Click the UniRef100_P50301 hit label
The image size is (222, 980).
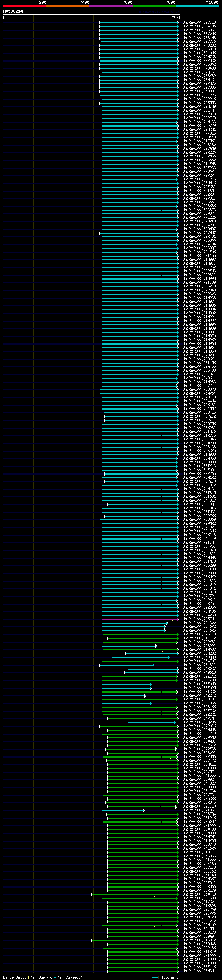pyautogui.click(x=199, y=91)
